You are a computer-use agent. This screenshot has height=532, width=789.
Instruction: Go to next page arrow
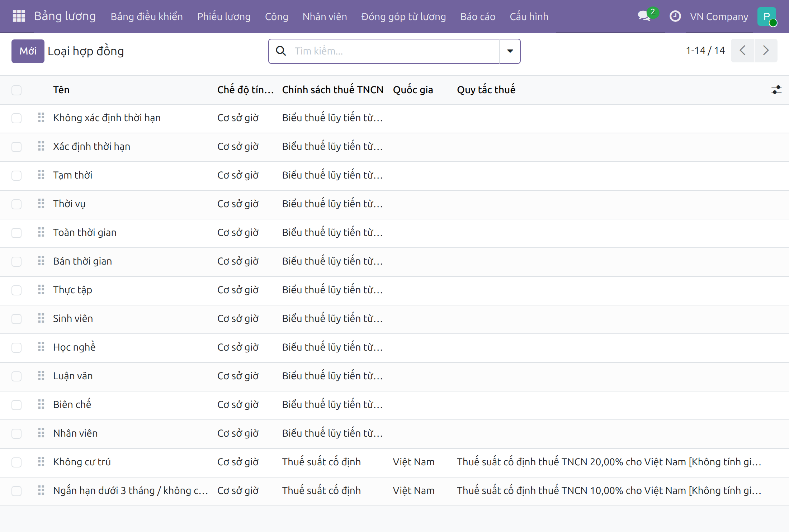(x=766, y=51)
